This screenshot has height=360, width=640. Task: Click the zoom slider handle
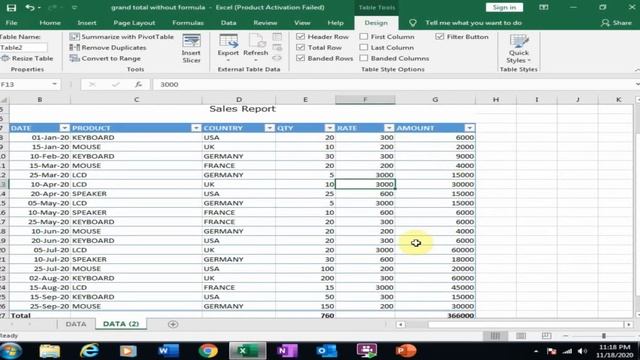[603, 336]
